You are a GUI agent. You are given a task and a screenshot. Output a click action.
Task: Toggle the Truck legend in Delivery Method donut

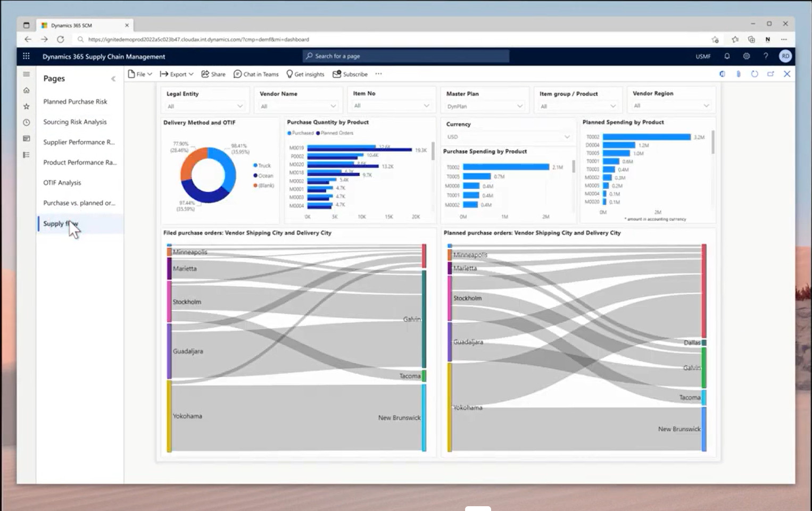tap(261, 165)
